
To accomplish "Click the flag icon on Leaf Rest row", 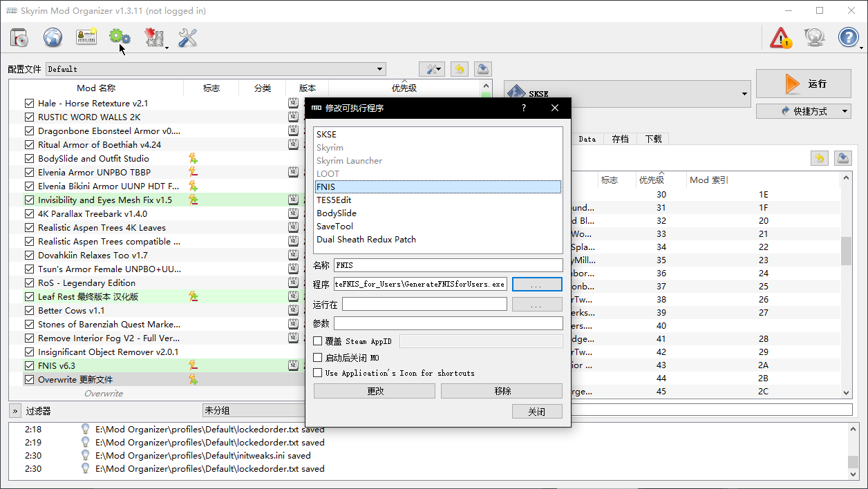I will pos(194,296).
